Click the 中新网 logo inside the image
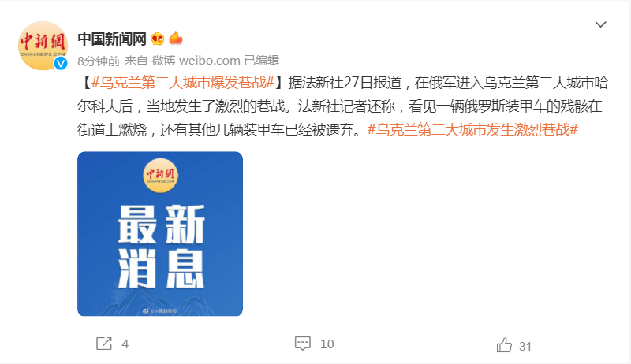The image size is (631, 364). coord(161,175)
